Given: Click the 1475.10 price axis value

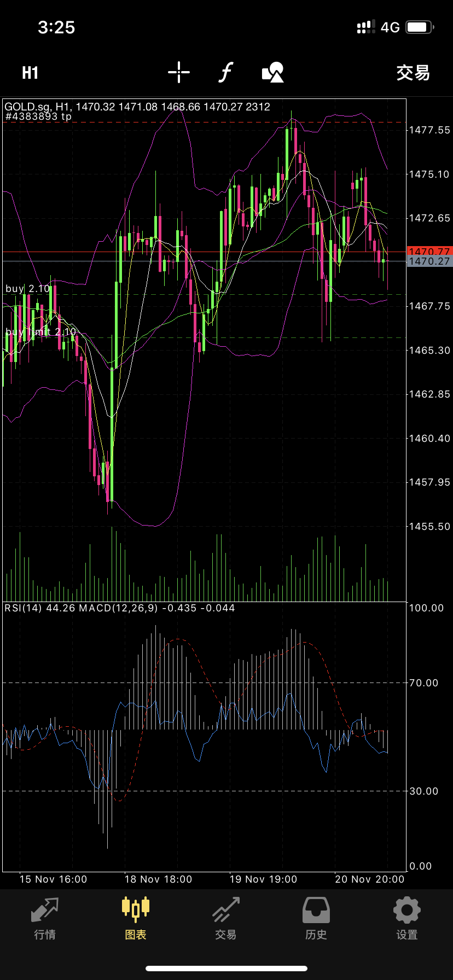Looking at the screenshot, I should [430, 174].
